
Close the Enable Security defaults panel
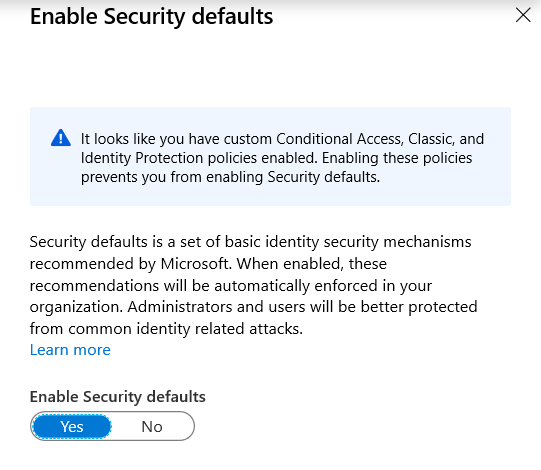point(523,16)
